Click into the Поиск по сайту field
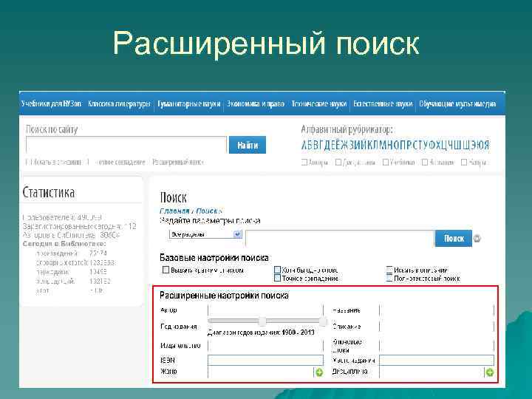The height and width of the screenshot is (399, 532). [126, 145]
